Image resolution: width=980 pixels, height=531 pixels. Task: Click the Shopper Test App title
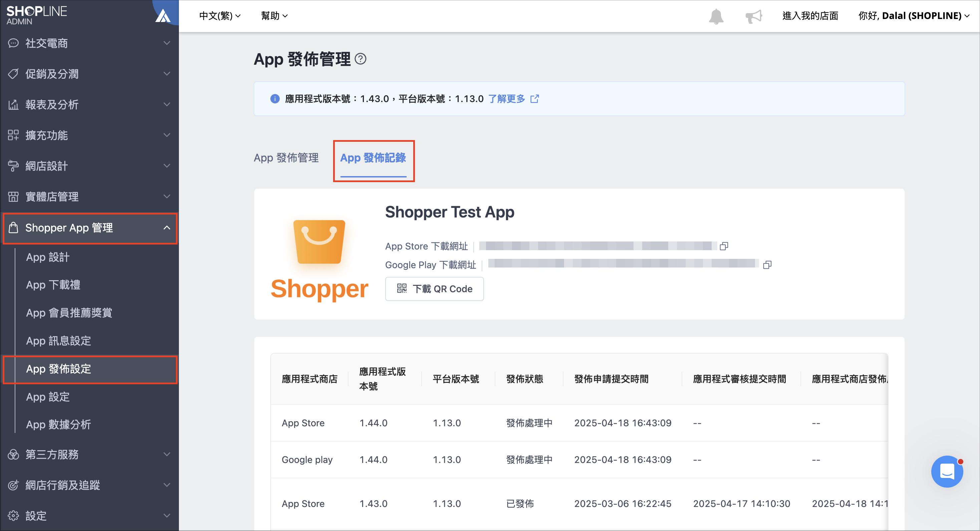(450, 212)
